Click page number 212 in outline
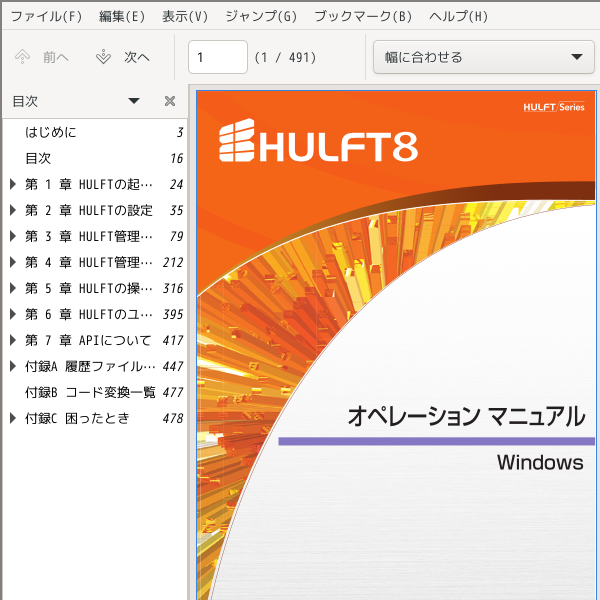Screen dimensions: 600x600 click(x=173, y=262)
